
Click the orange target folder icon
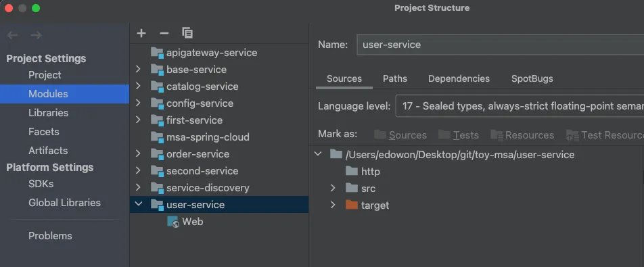pos(352,205)
